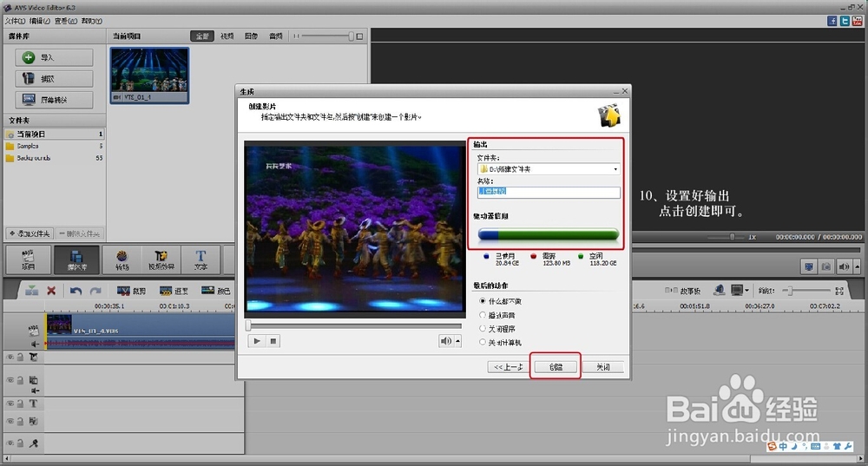
Task: Select 'Do nothing' (什么都不做) radio option
Action: (483, 301)
